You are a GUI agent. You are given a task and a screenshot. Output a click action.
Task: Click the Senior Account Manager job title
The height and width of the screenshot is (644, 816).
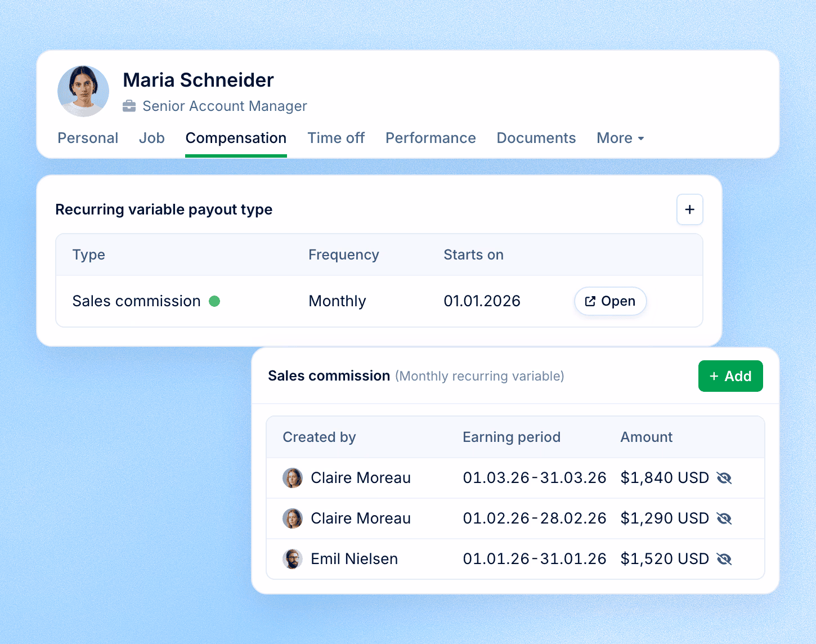tap(225, 106)
